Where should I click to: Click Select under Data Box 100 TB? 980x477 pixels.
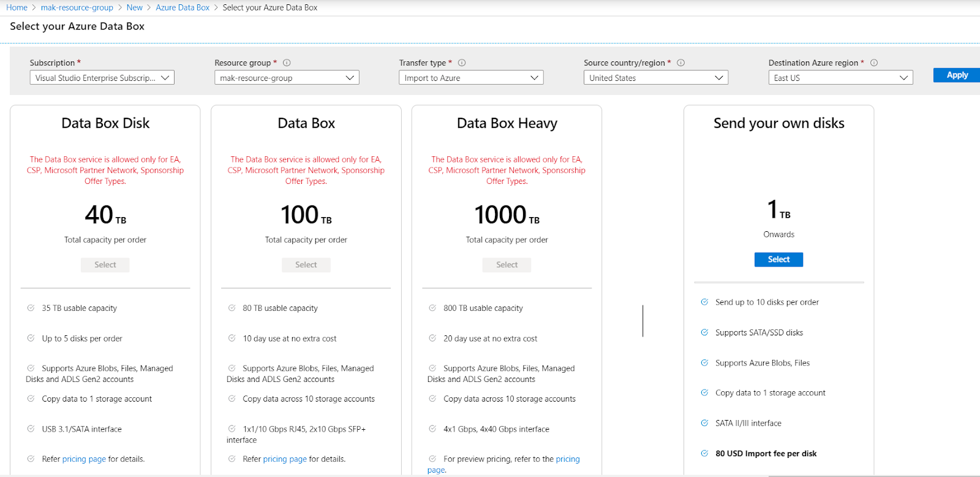[306, 265]
